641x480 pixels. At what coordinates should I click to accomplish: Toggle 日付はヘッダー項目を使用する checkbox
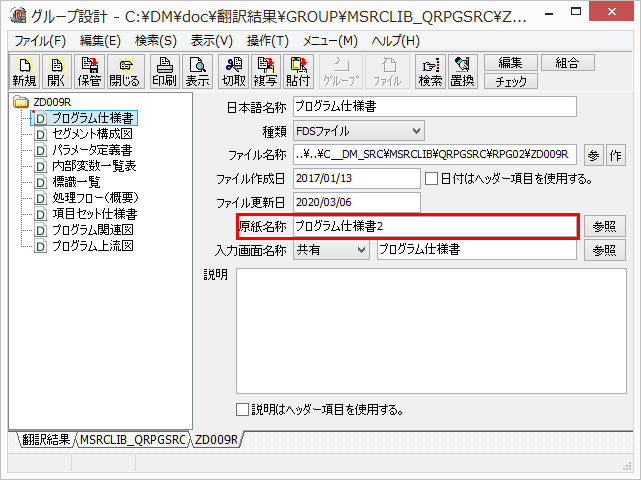(x=431, y=179)
